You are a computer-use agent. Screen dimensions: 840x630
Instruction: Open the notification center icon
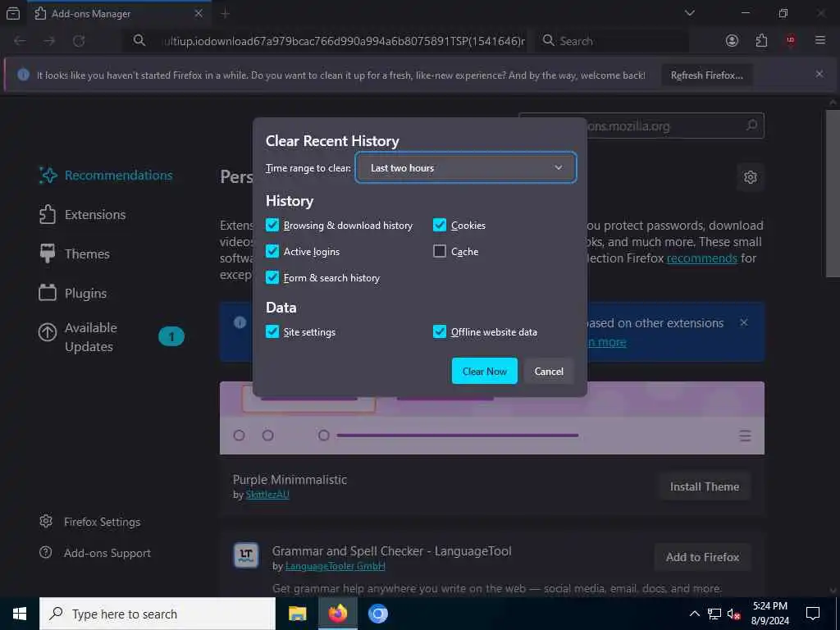813,614
